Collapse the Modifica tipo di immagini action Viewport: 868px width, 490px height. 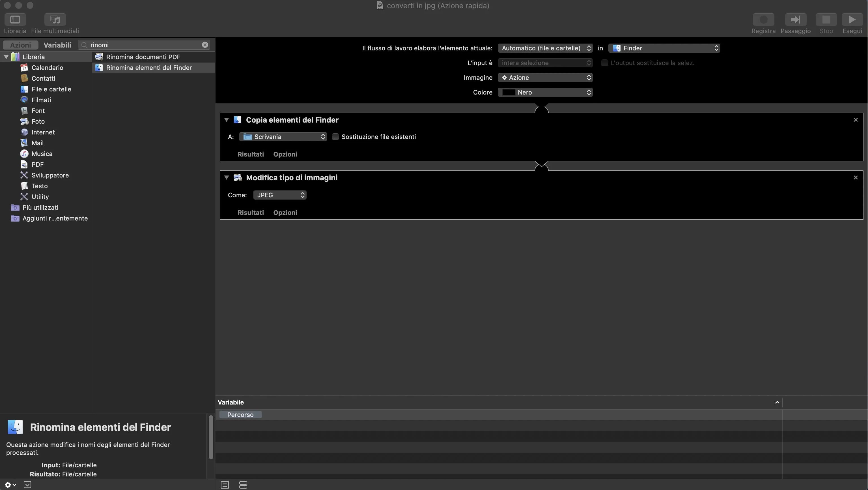tap(227, 177)
